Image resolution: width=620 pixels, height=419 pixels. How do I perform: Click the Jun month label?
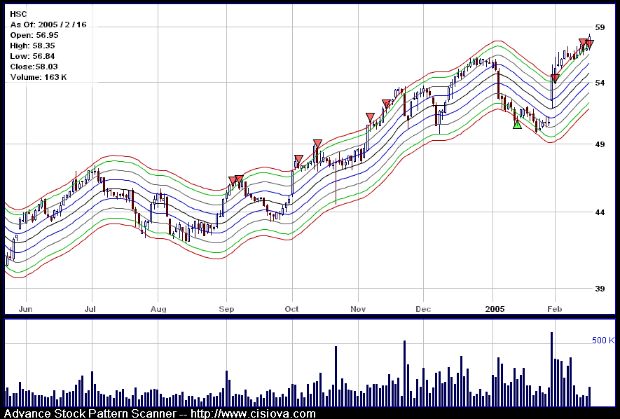click(25, 309)
